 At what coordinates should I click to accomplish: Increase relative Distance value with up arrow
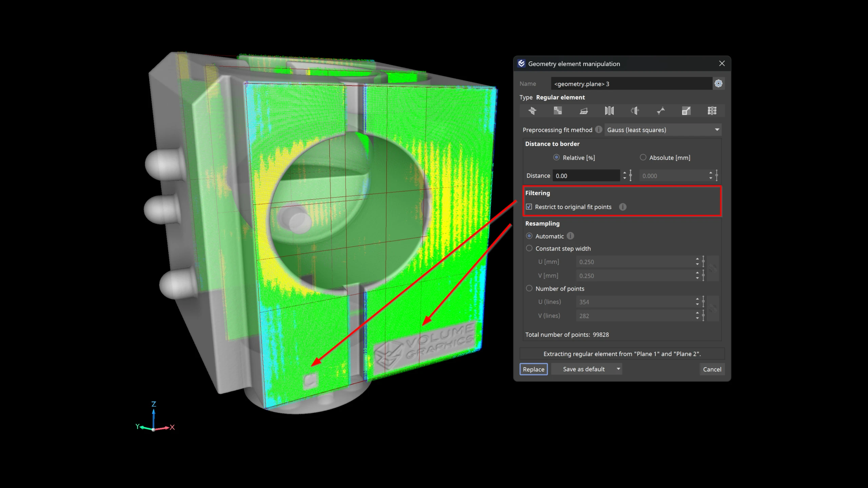click(x=625, y=173)
